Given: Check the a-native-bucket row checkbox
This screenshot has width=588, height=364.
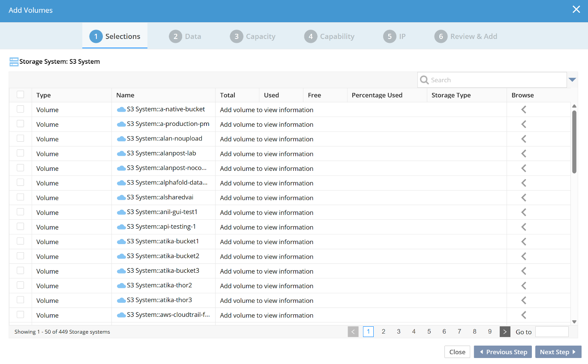Looking at the screenshot, I should point(20,109).
